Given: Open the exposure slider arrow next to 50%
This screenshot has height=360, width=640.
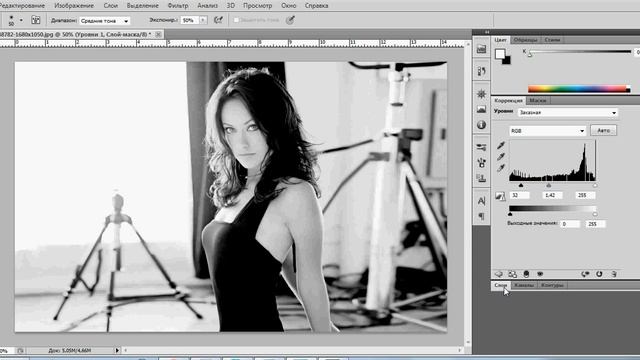Looking at the screenshot, I should tap(203, 20).
